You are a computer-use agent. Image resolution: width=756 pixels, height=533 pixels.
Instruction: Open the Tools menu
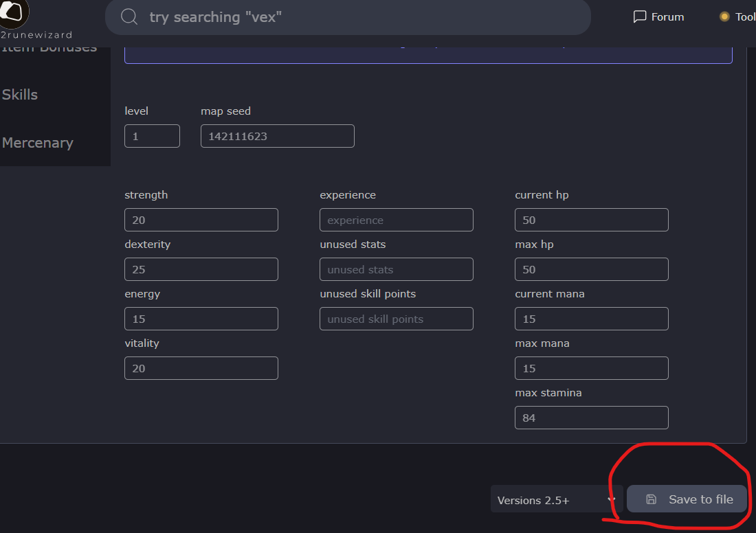737,17
